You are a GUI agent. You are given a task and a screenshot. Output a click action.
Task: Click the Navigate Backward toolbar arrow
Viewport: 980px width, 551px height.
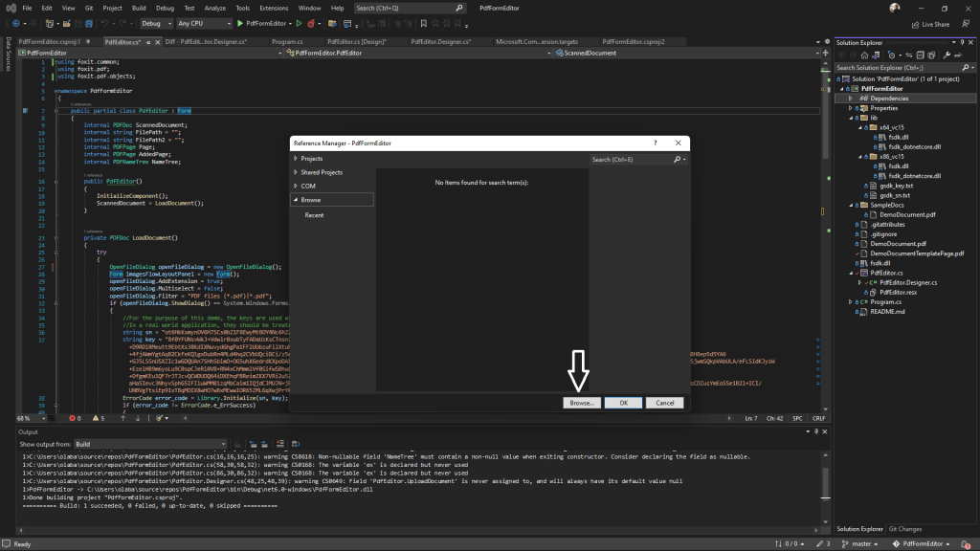15,24
